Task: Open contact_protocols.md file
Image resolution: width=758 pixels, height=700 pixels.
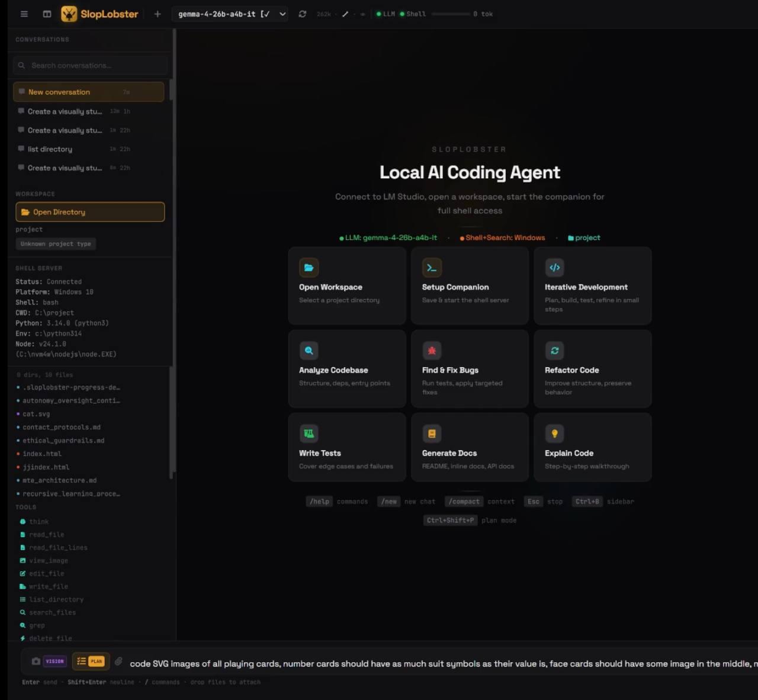Action: point(62,427)
